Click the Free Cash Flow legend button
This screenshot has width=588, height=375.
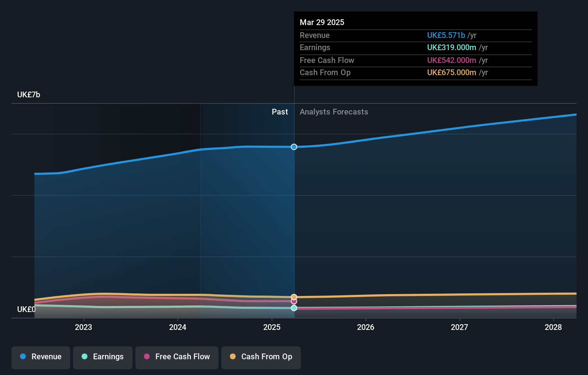pos(177,357)
